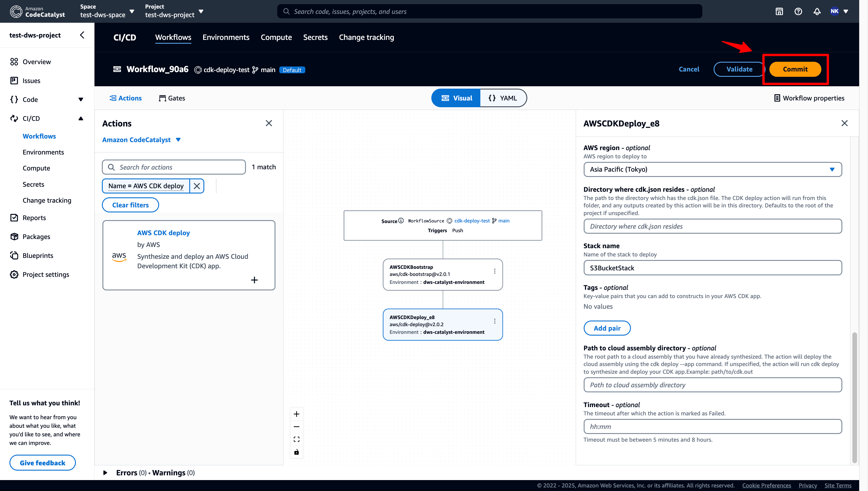Open Blueprints in the sidebar

coord(38,255)
